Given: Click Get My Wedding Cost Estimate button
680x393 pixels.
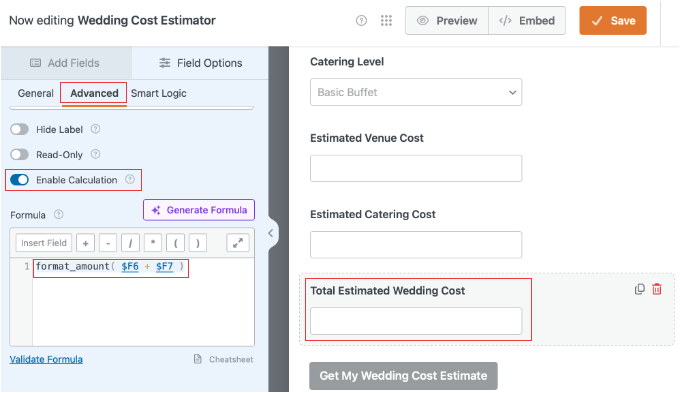Looking at the screenshot, I should tap(403, 376).
